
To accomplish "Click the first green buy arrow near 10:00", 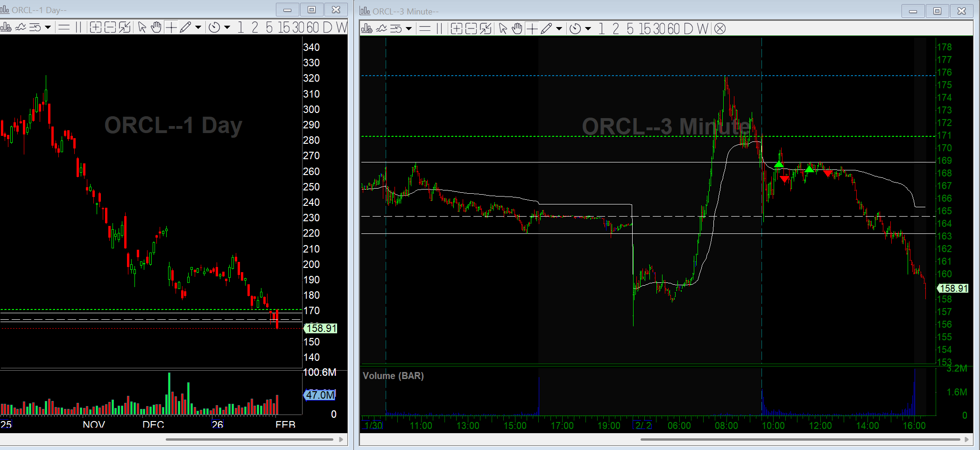I will pos(778,164).
